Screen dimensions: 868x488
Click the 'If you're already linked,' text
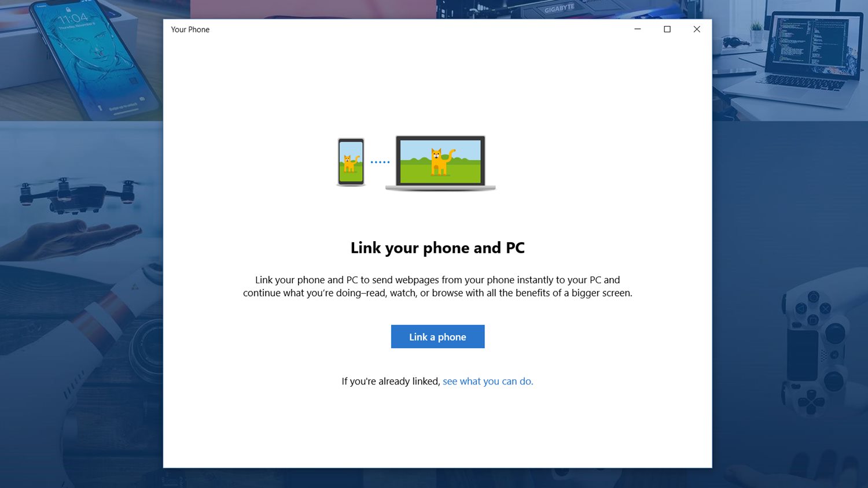point(391,381)
